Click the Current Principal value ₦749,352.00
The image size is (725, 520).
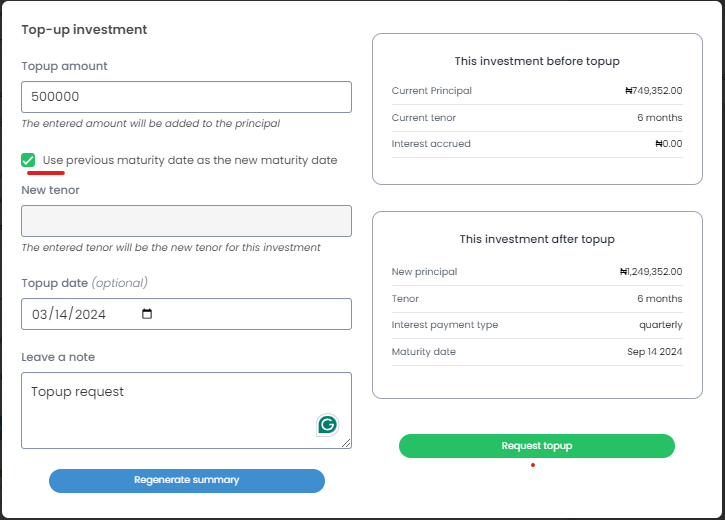click(x=653, y=91)
